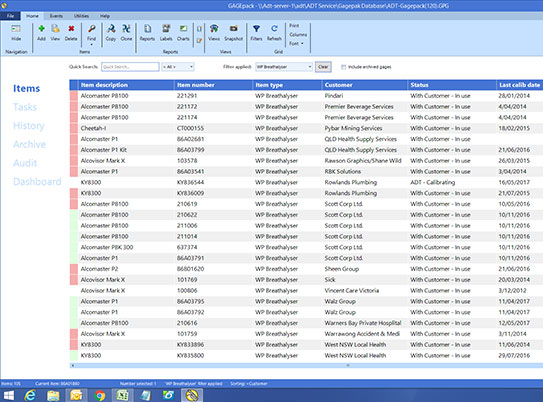Screen dimensions: 543x402
Task: Open the Dashboard navigation link
Action: click(x=37, y=182)
